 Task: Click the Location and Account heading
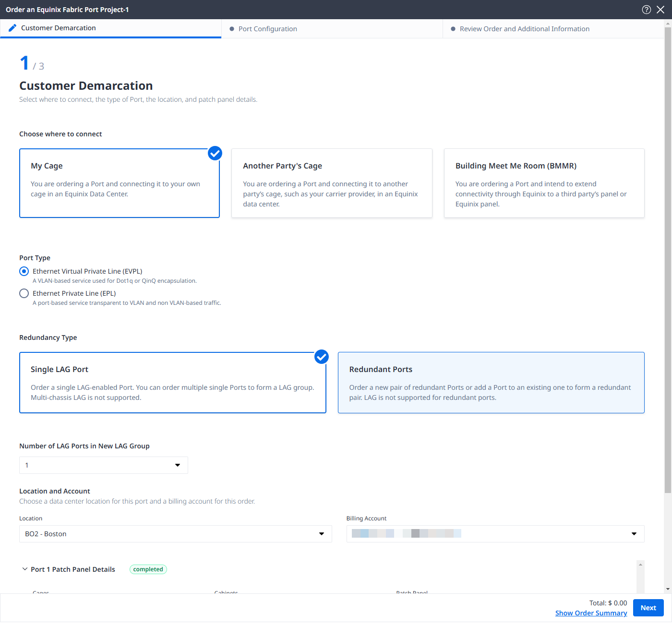point(55,491)
